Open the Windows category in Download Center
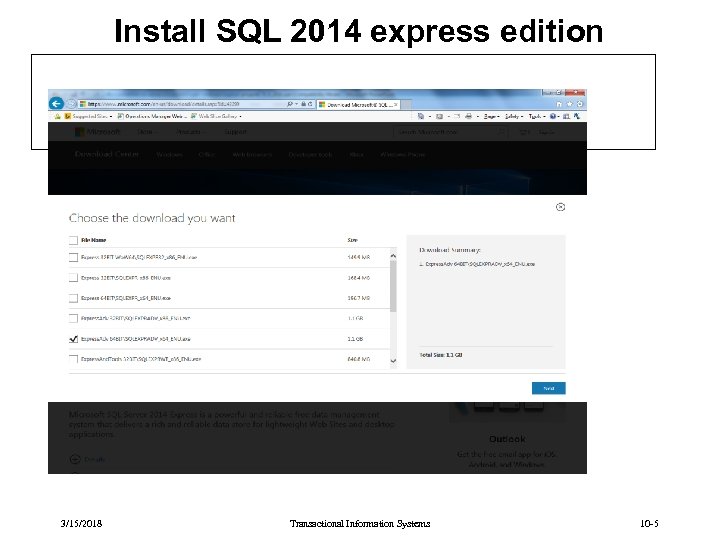Image resolution: width=720 pixels, height=540 pixels. 169,155
